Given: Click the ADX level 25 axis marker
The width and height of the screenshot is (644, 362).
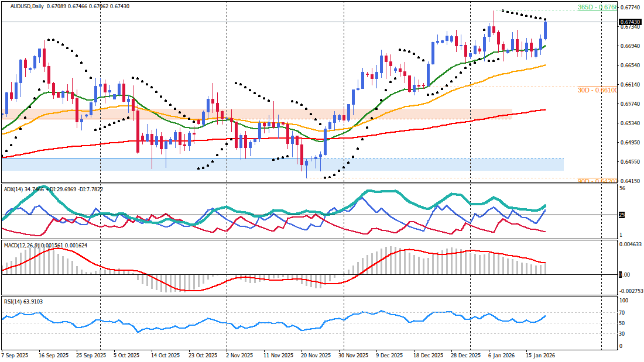Looking at the screenshot, I should (622, 215).
